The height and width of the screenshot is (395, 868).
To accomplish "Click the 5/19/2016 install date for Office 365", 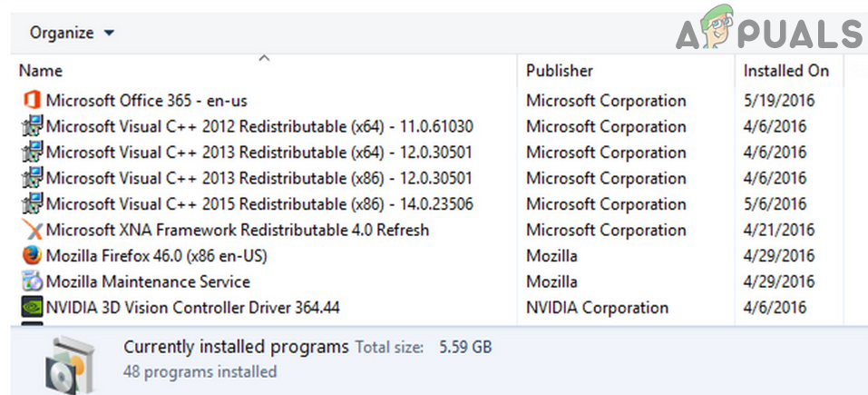I will point(778,101).
